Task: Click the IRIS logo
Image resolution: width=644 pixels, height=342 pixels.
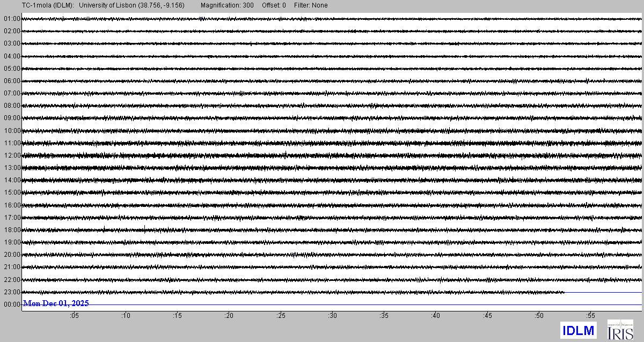Action: (x=620, y=329)
